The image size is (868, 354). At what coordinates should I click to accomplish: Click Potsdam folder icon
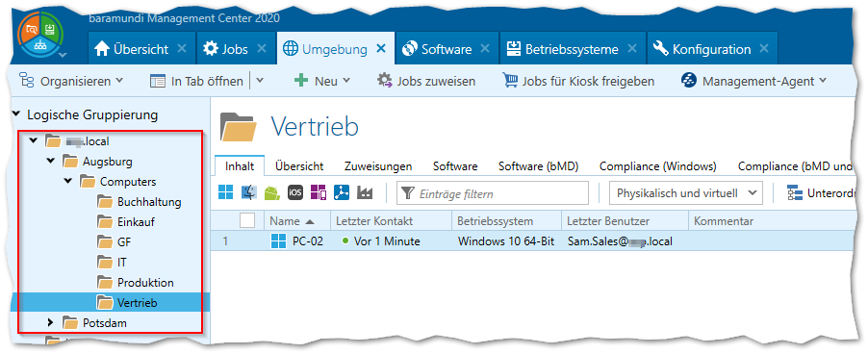(70, 322)
